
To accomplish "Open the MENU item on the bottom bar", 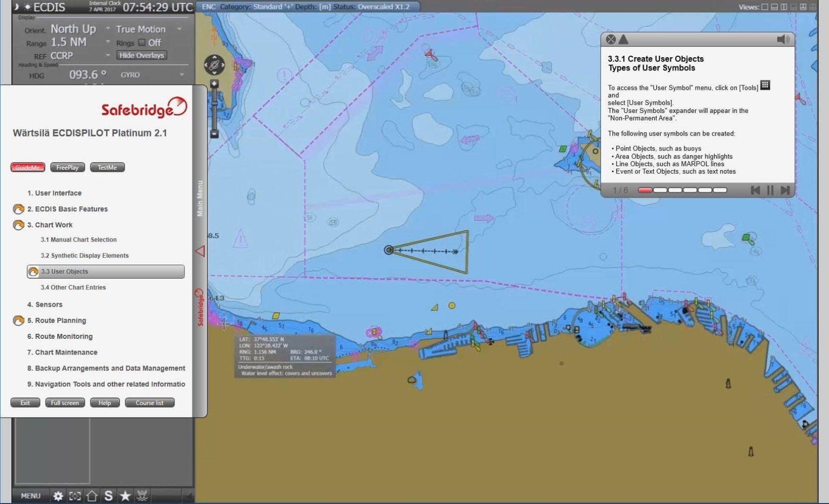I will (x=30, y=496).
